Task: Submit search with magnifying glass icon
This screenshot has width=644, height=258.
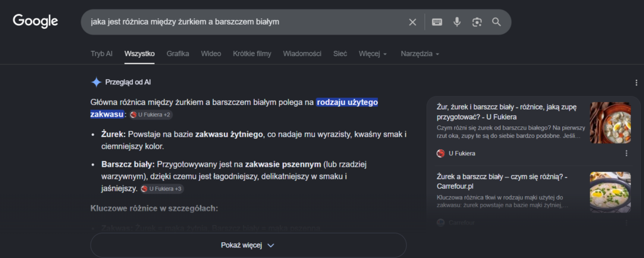Action: pyautogui.click(x=497, y=22)
